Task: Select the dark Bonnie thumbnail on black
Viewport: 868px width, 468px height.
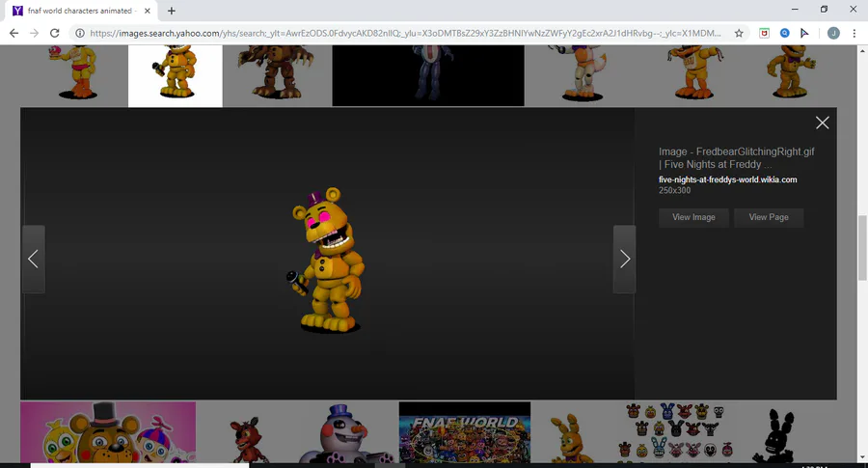Action: [x=428, y=75]
